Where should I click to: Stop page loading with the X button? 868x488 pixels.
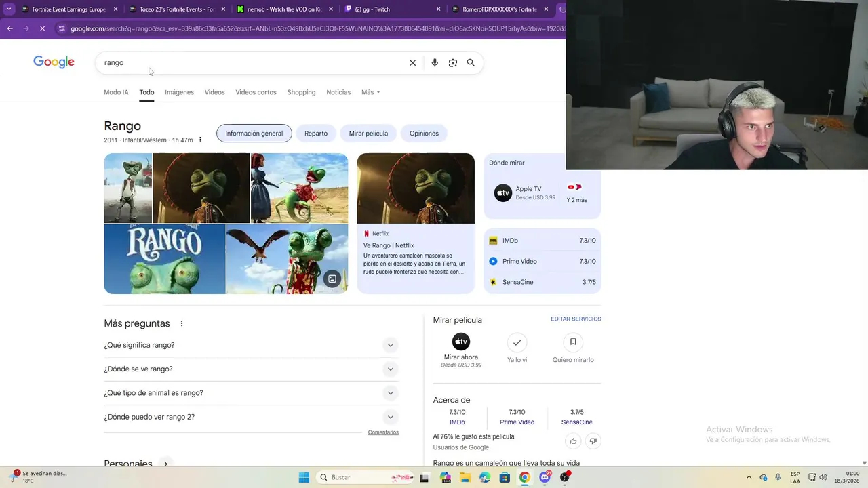tap(42, 28)
